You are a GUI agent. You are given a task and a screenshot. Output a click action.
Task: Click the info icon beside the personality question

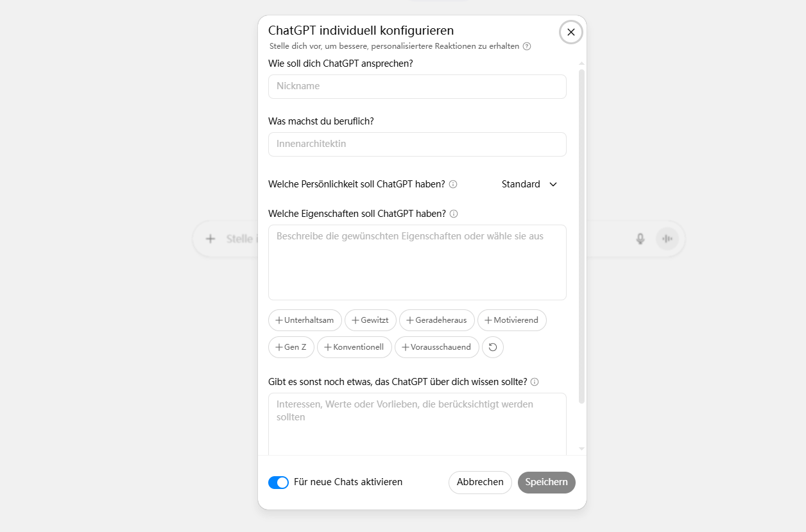pos(453,184)
